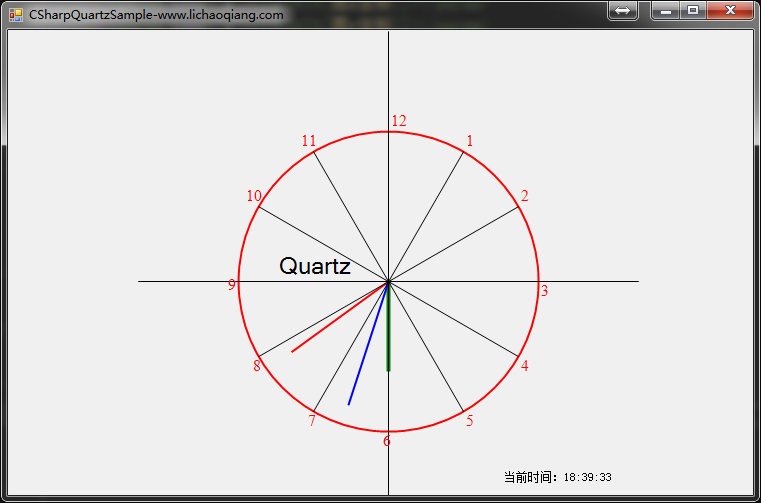Select the number 3 on the clock face
This screenshot has height=503, width=761.
(x=544, y=291)
